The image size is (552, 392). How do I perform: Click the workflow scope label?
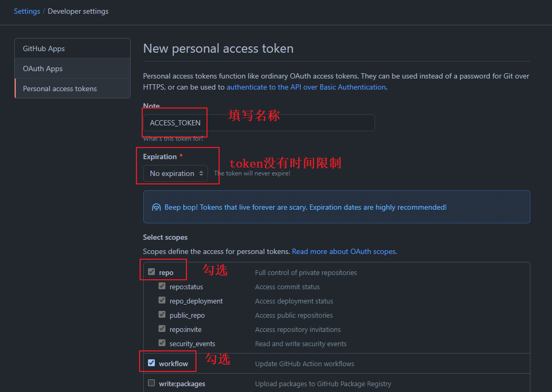point(173,364)
